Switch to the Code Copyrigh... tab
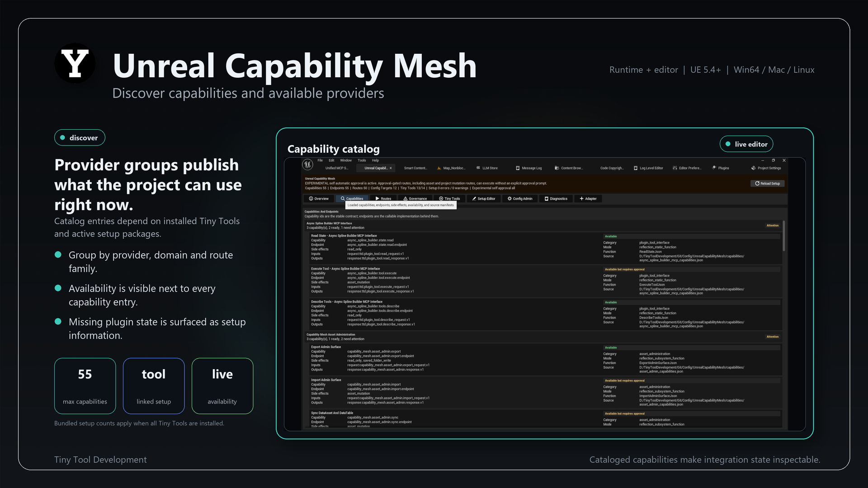Image resolution: width=868 pixels, height=488 pixels. pyautogui.click(x=612, y=168)
